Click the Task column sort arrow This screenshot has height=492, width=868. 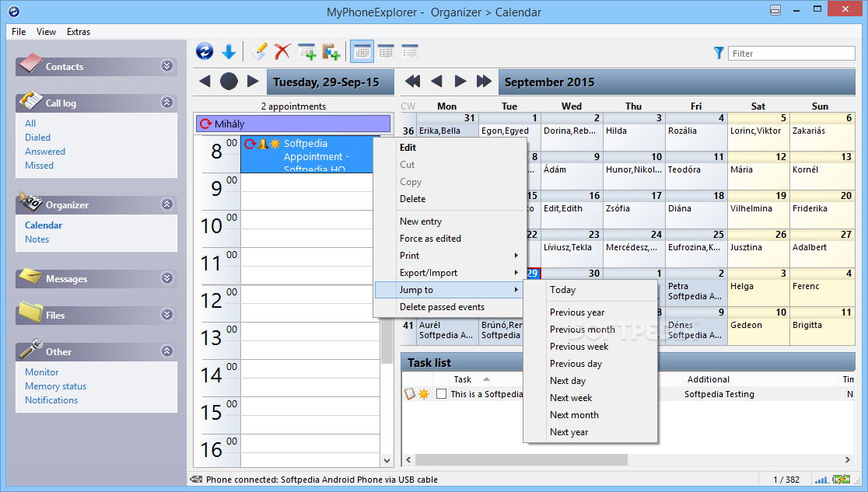point(486,379)
